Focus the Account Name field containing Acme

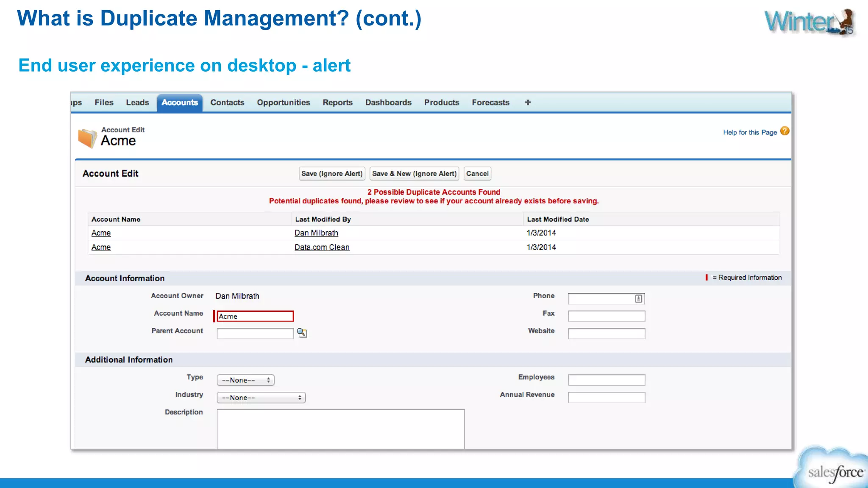pos(255,316)
